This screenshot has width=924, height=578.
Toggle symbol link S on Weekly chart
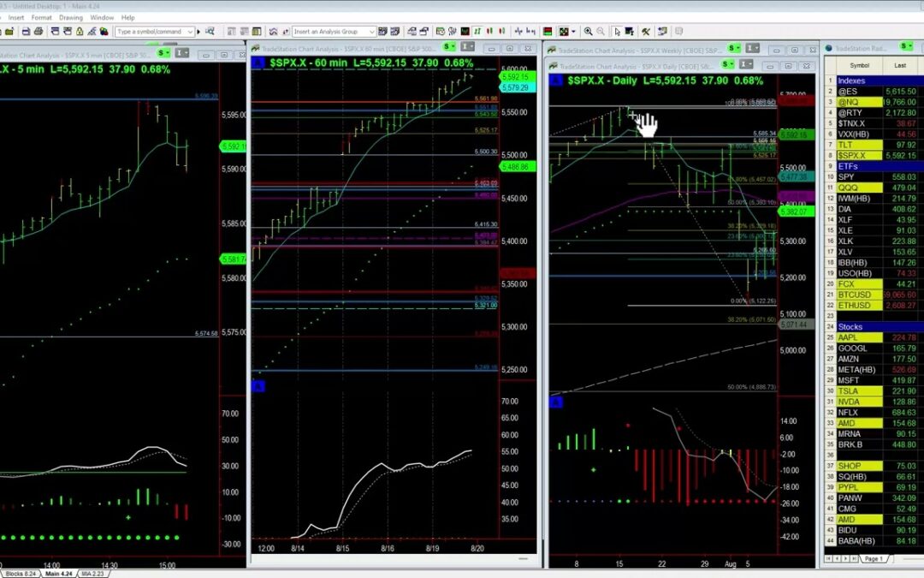coord(734,48)
